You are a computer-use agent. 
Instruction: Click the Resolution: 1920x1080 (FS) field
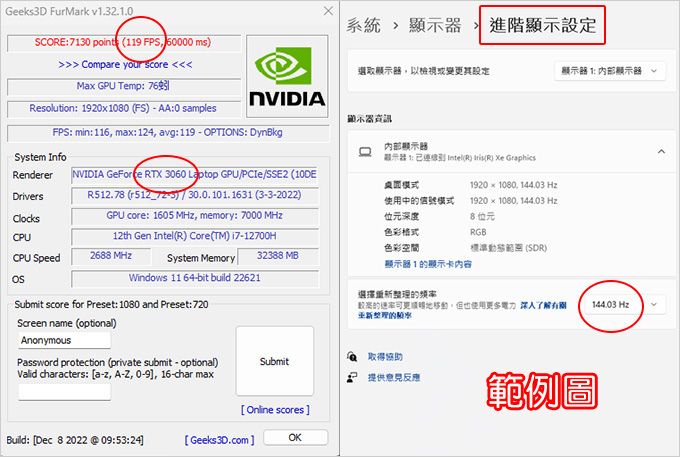[x=124, y=108]
